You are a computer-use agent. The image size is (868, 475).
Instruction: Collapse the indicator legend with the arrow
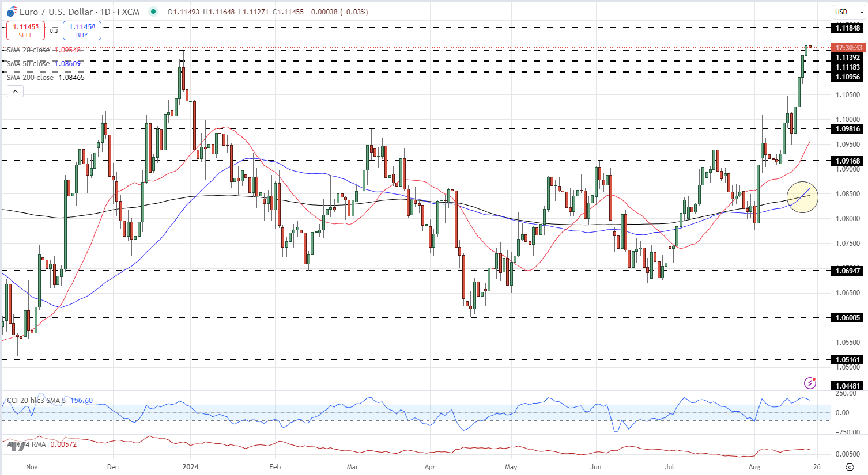(x=15, y=91)
